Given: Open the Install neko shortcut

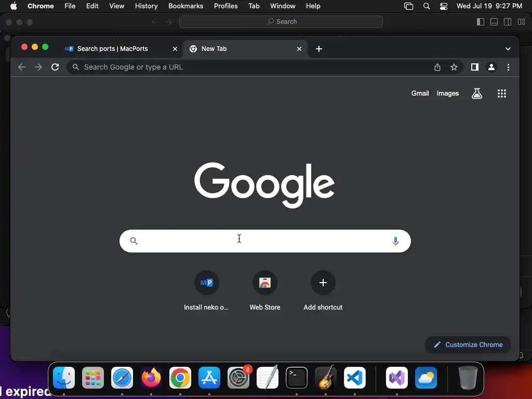Looking at the screenshot, I should pyautogui.click(x=206, y=291).
